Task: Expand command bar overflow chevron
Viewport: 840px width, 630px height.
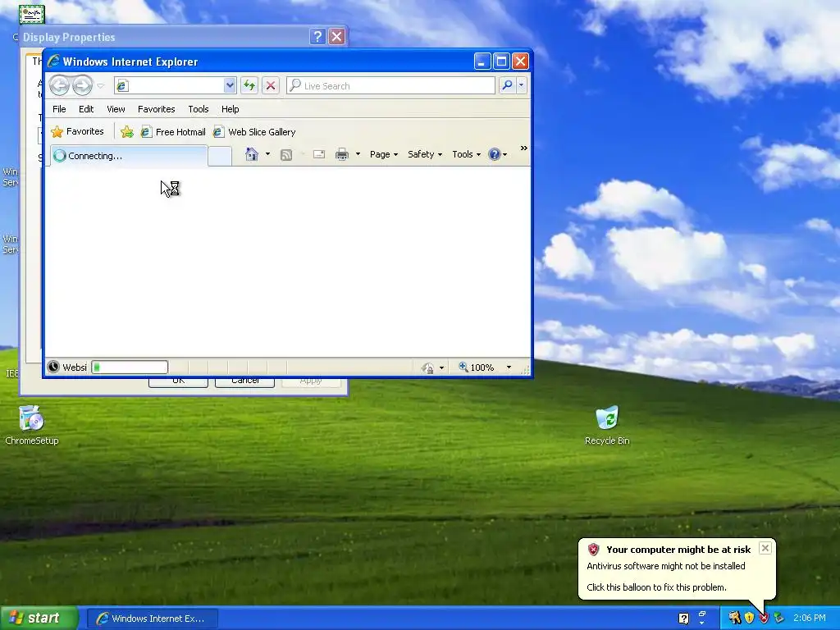Action: click(x=524, y=148)
